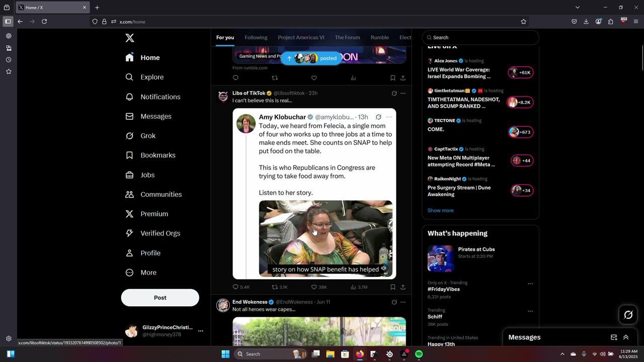
Task: Open The Forum tab
Action: point(347,37)
